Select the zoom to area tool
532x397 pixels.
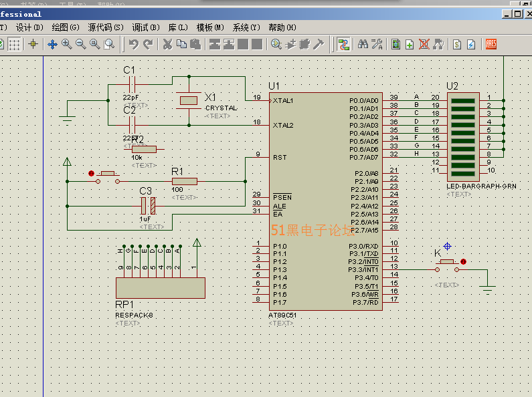pos(109,44)
